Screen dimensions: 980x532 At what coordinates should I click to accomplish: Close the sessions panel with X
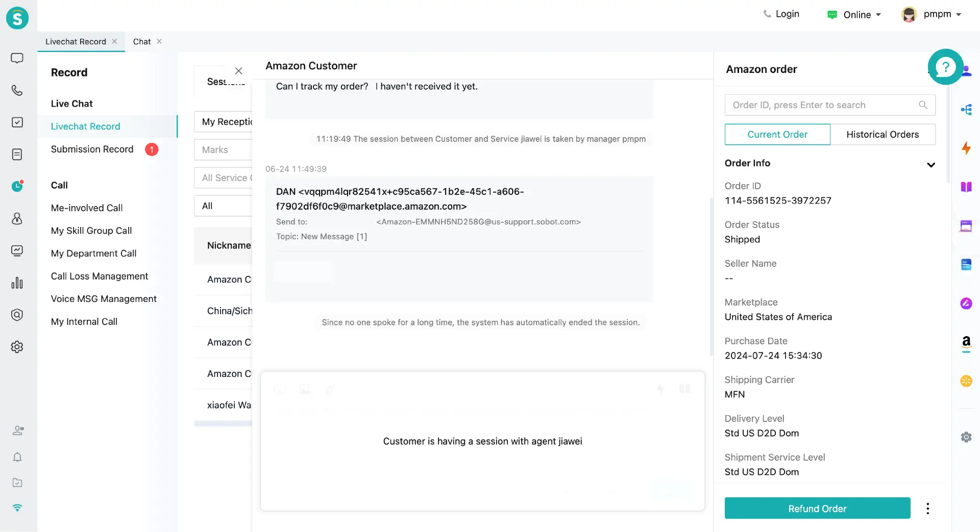[238, 71]
